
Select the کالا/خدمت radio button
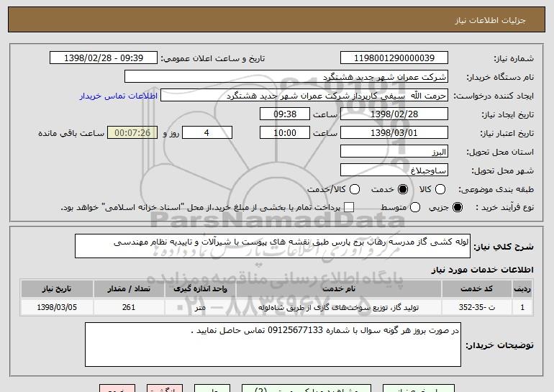tap(355, 189)
